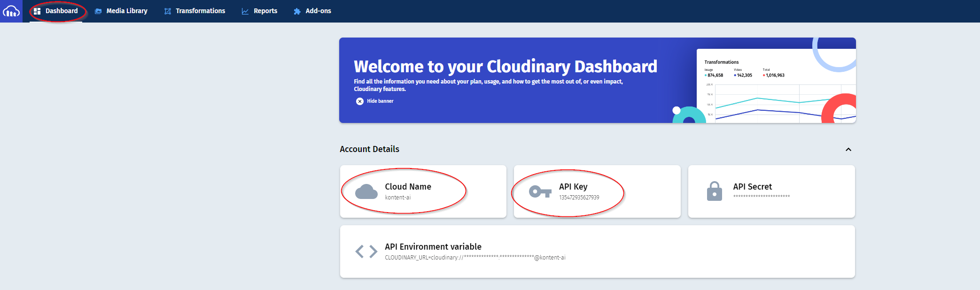Open the Dashboard tab
The width and height of the screenshot is (980, 290).
pyautogui.click(x=56, y=11)
